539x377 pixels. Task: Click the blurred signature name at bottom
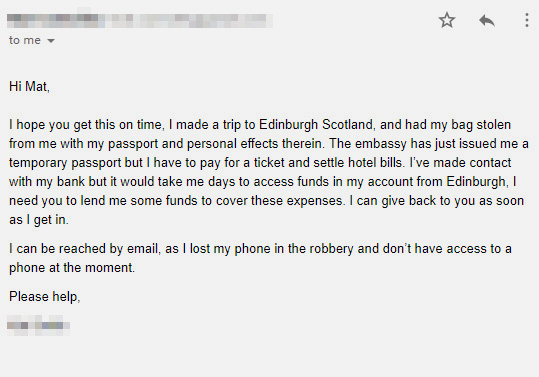(38, 325)
